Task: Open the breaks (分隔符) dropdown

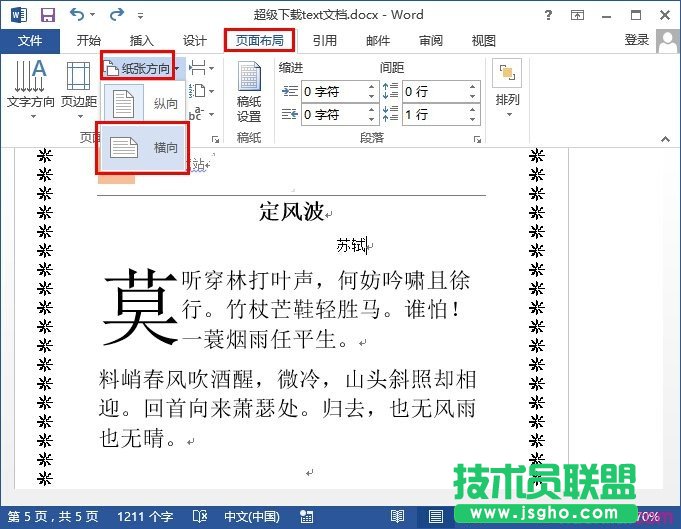Action: [x=202, y=68]
